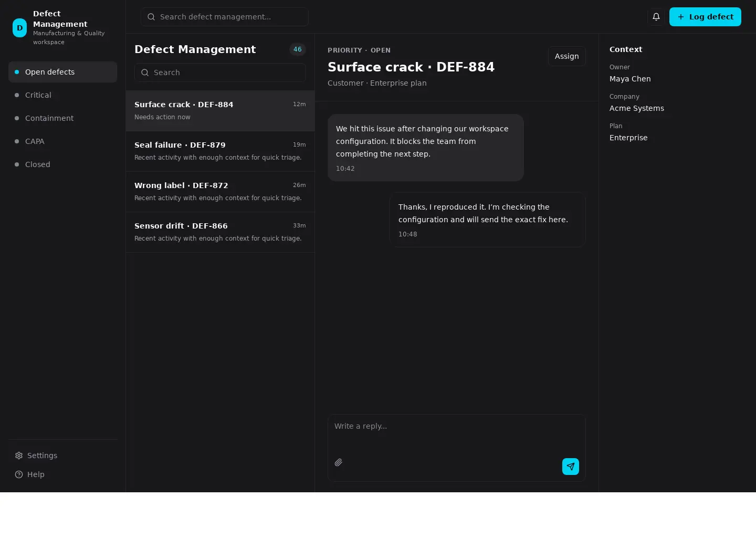756x538 pixels.
Task: Switch to CAPA section
Action: (x=62, y=141)
